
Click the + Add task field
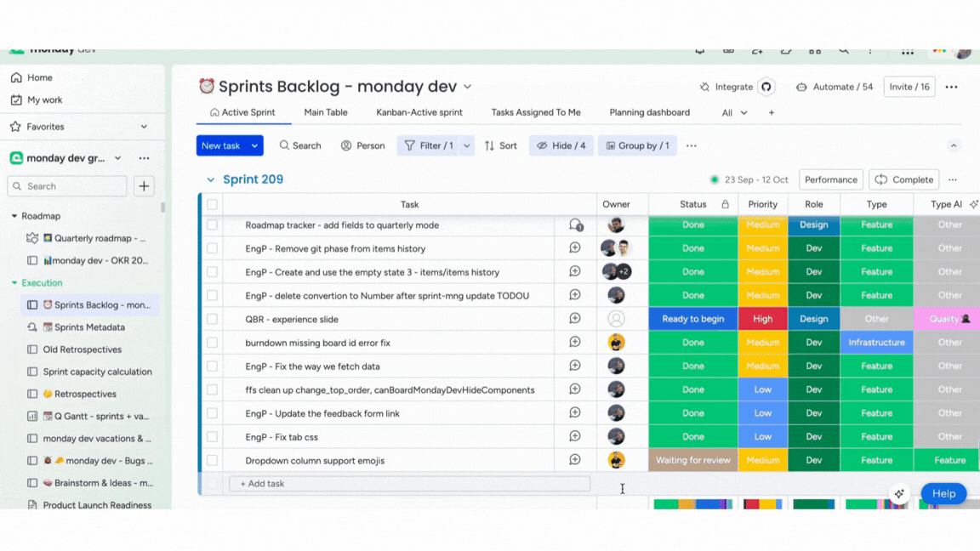point(409,484)
